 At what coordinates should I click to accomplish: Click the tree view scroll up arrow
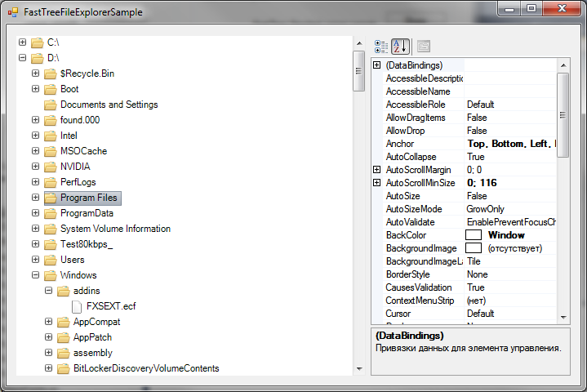(359, 43)
